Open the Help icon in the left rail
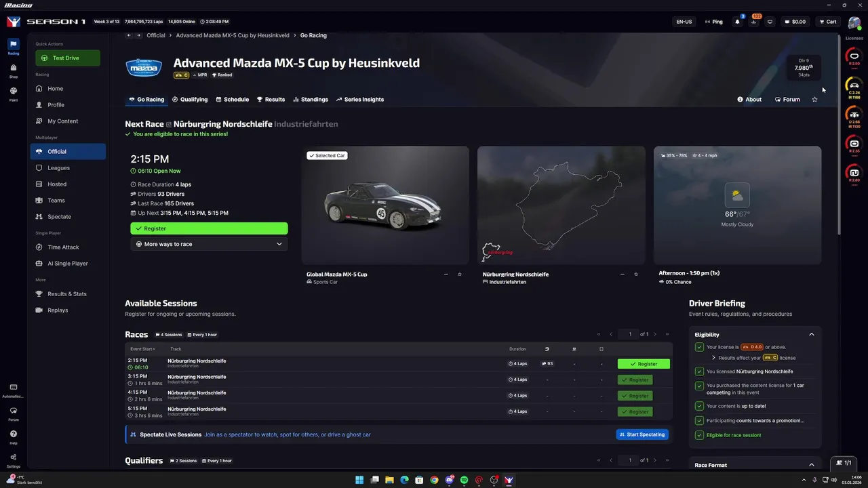This screenshot has width=868, height=488. (x=13, y=436)
